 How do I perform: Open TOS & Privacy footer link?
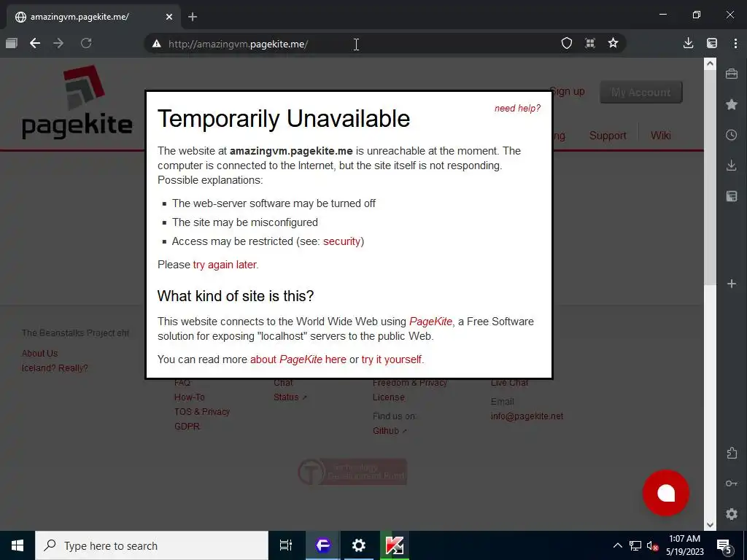(x=202, y=411)
